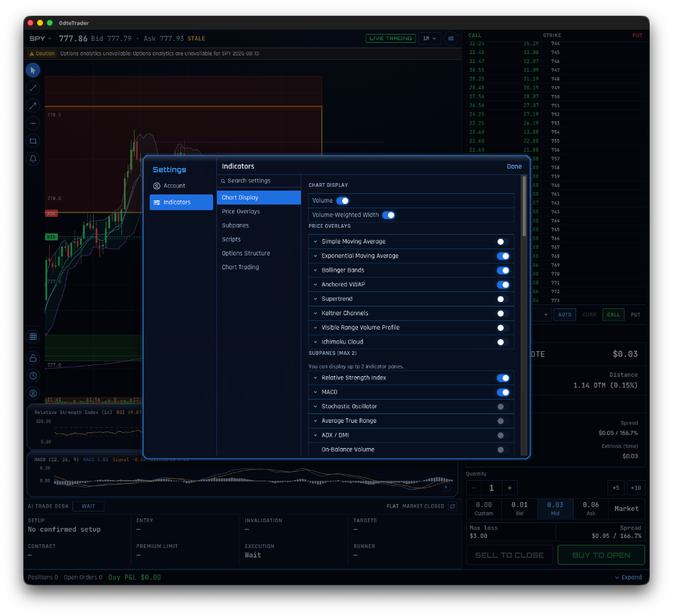Click the LIVE TRADING button

[390, 38]
